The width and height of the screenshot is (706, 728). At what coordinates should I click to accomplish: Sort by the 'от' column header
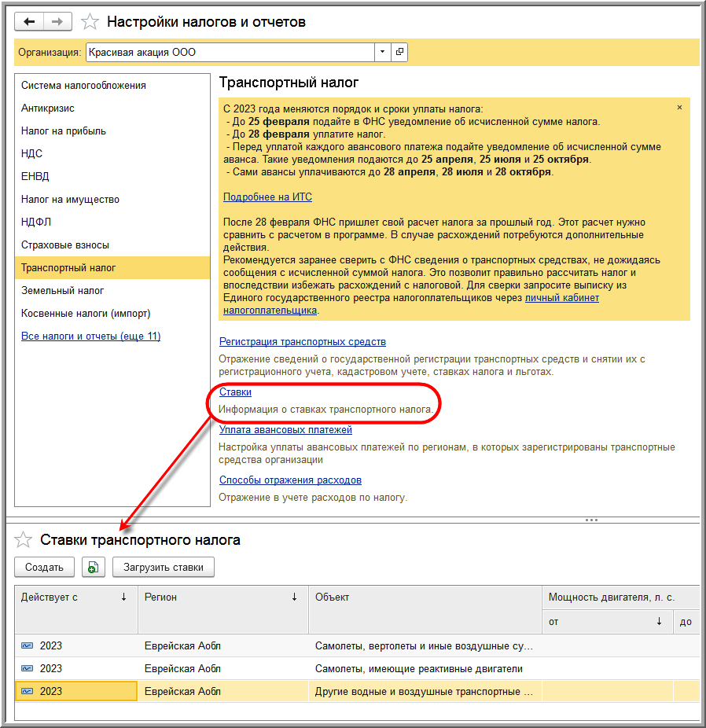pos(608,622)
